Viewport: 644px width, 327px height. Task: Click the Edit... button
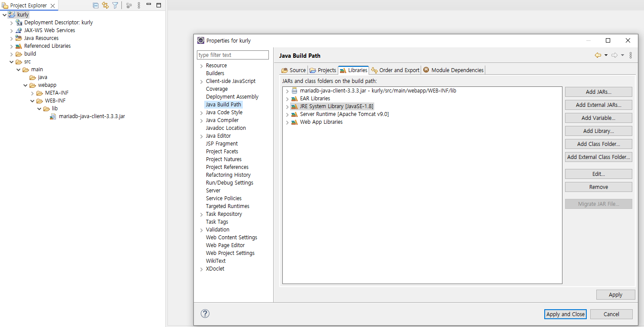click(x=598, y=174)
